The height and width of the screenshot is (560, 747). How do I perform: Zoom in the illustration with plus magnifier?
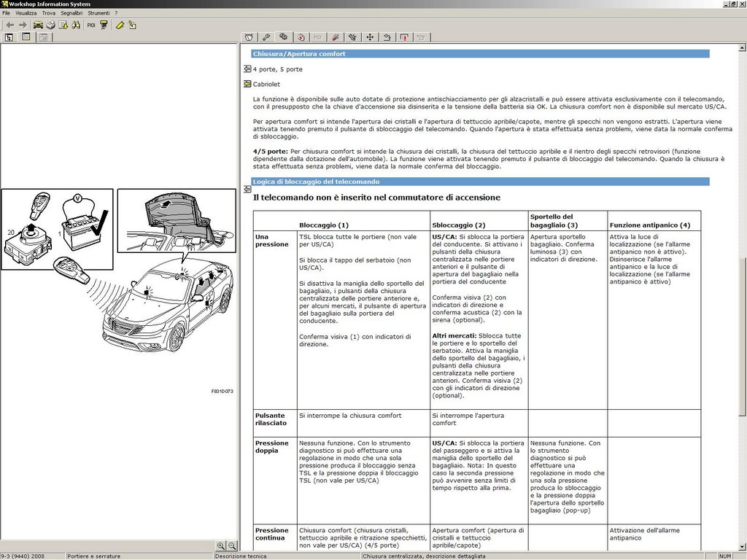[x=220, y=545]
